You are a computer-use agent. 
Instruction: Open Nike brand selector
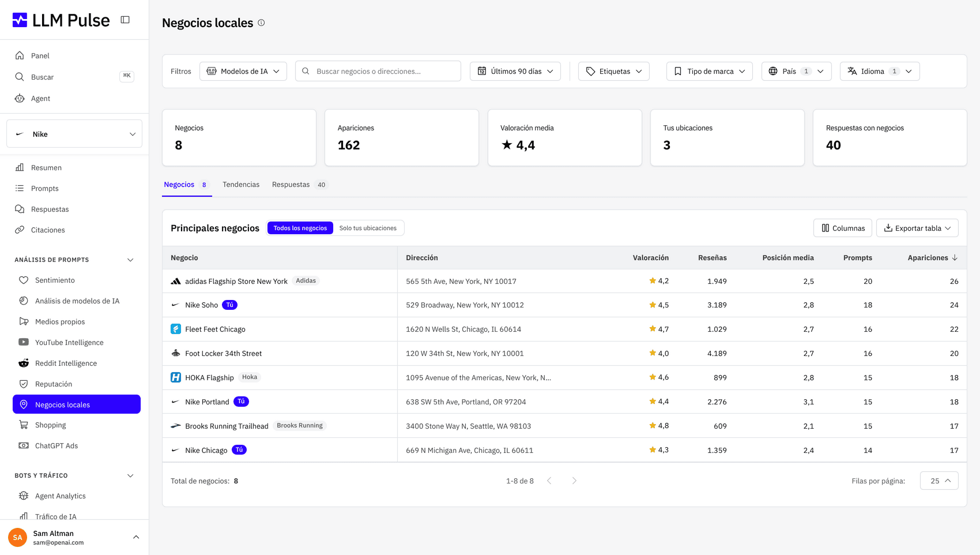tap(74, 134)
